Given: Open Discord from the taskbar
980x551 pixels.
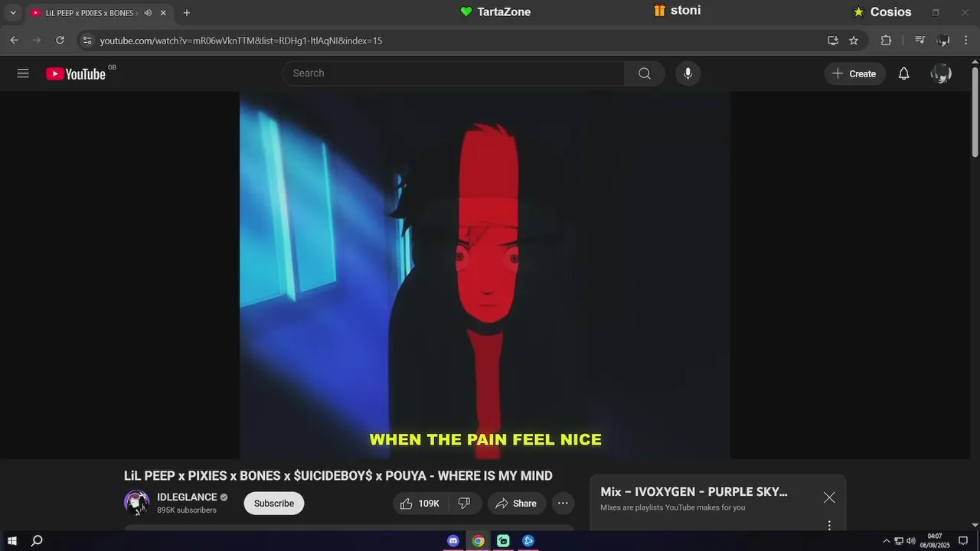Looking at the screenshot, I should coord(452,541).
